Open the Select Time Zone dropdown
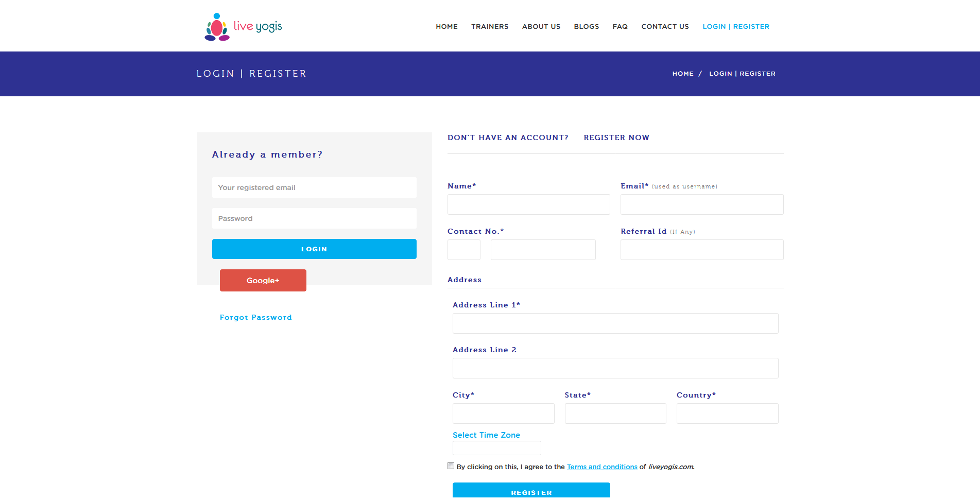 (496, 448)
